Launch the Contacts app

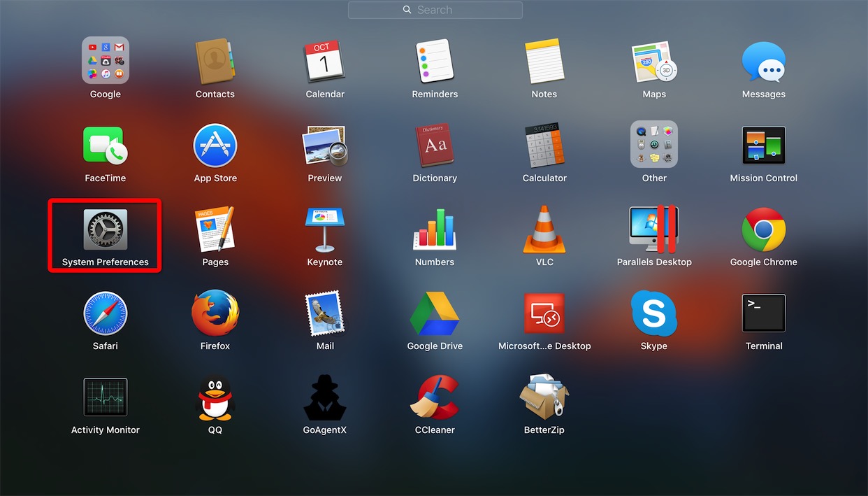[x=215, y=61]
